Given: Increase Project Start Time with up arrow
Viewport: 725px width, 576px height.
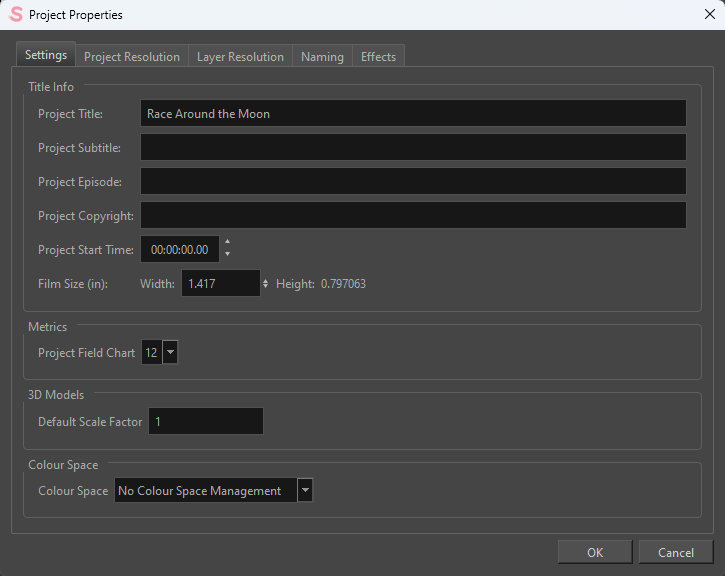Looking at the screenshot, I should coord(227,243).
